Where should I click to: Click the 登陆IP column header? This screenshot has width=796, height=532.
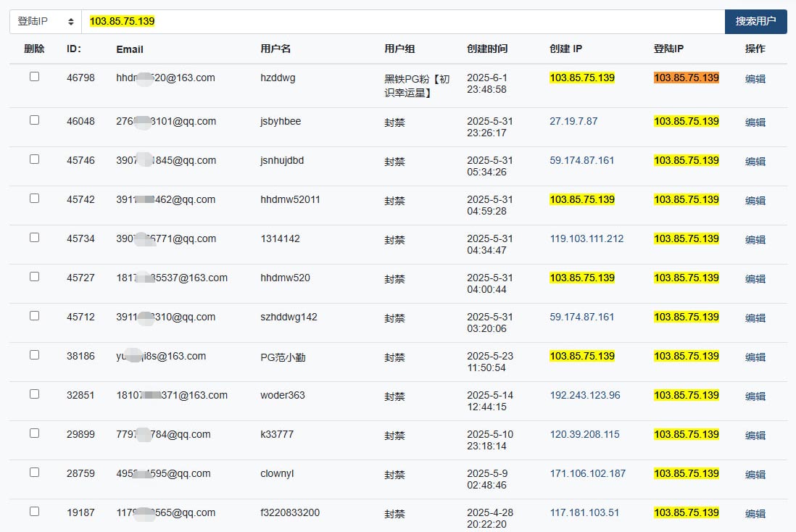click(668, 49)
